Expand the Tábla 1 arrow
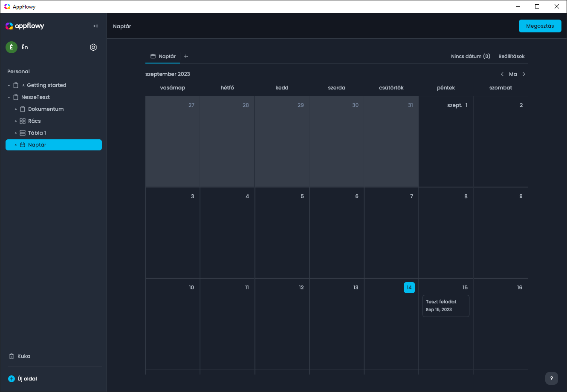 [16, 133]
